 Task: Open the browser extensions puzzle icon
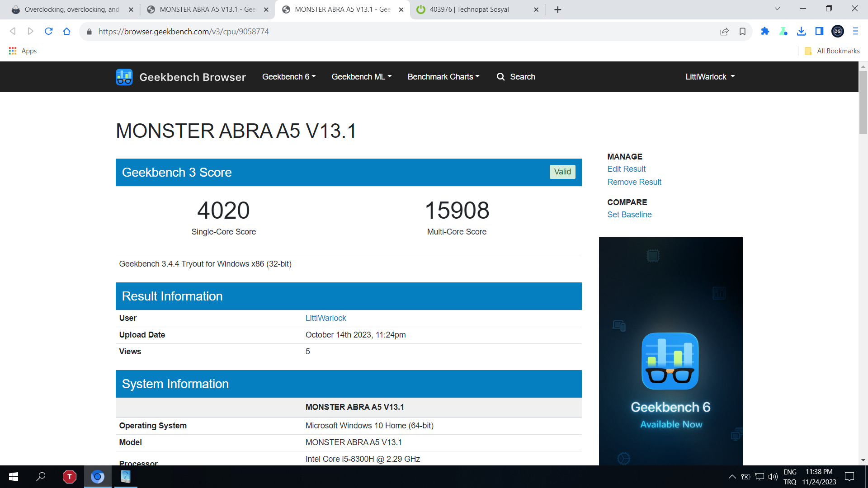pos(765,31)
